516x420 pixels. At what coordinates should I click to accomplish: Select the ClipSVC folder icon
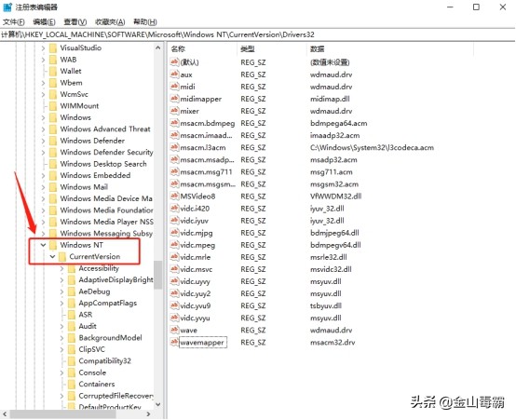tap(72, 349)
